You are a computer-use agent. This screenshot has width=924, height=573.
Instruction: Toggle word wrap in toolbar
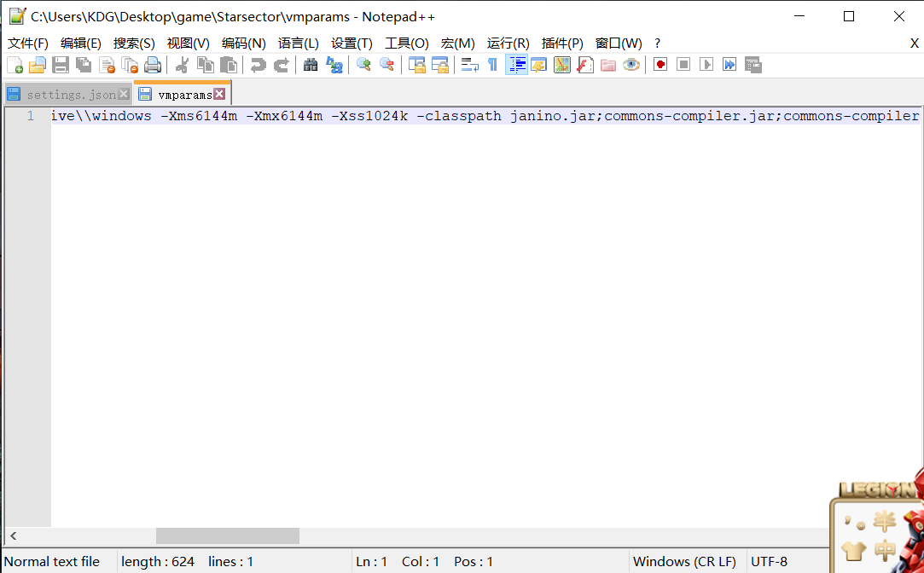[x=470, y=65]
